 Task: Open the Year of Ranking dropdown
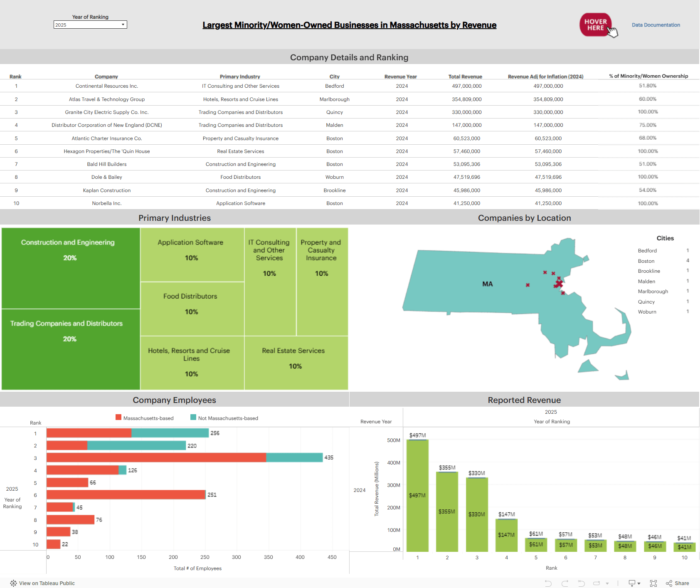[123, 25]
